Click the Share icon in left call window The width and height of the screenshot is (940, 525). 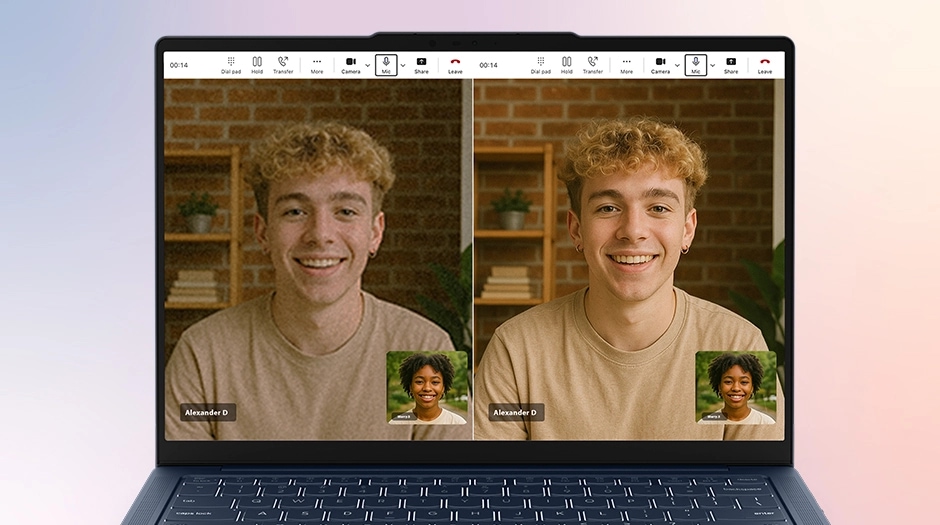pyautogui.click(x=421, y=65)
